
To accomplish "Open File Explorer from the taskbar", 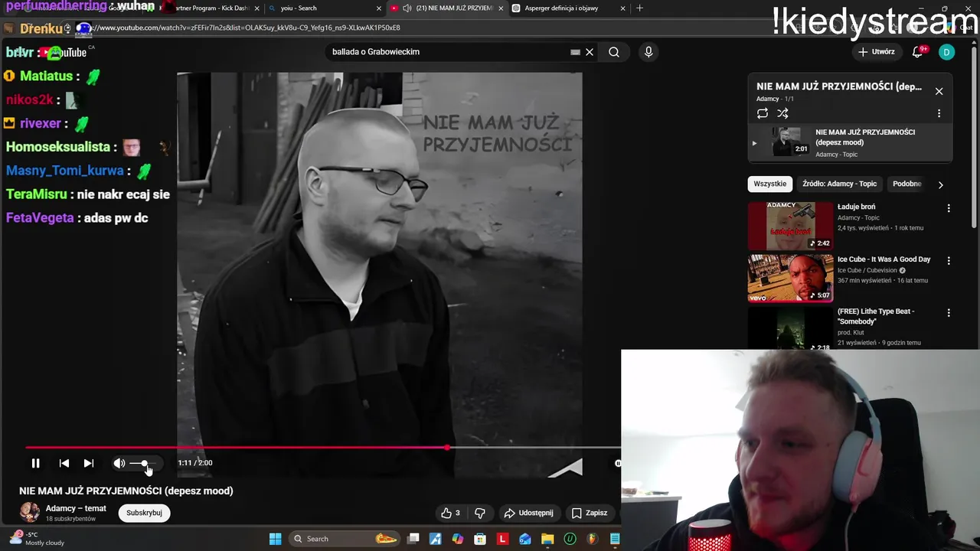I will pyautogui.click(x=547, y=539).
